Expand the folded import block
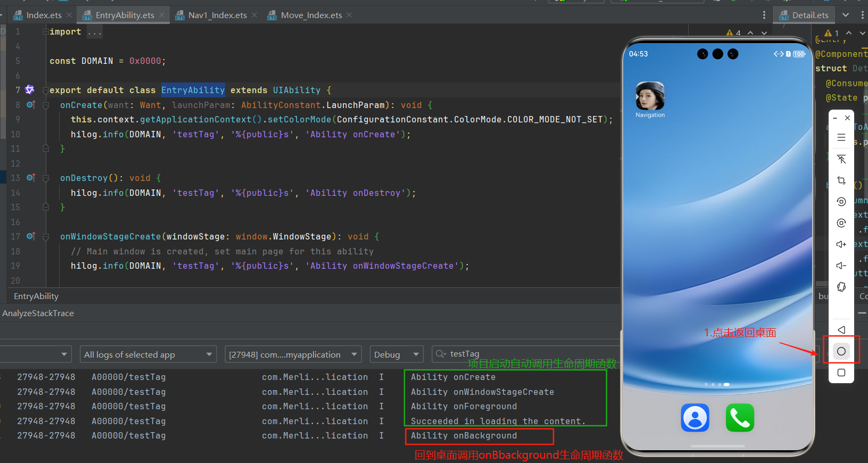 46,32
